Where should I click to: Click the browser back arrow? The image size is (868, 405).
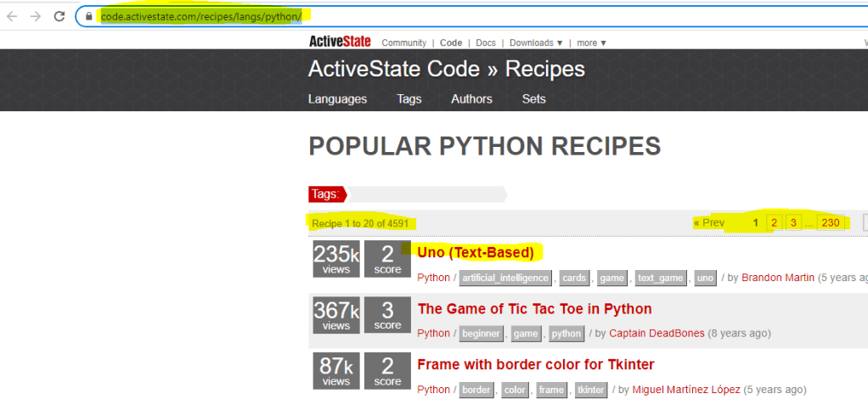tap(12, 16)
